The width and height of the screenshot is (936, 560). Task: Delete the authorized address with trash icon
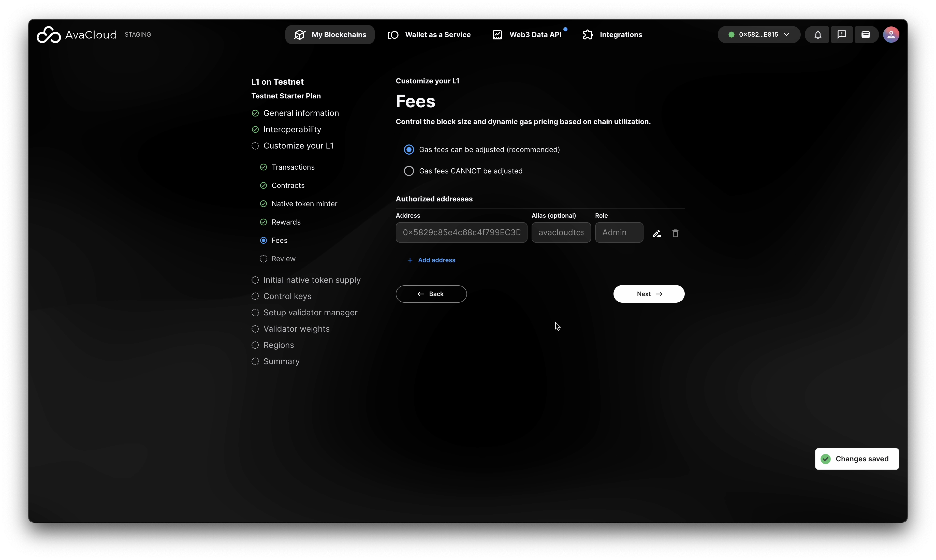click(x=675, y=233)
